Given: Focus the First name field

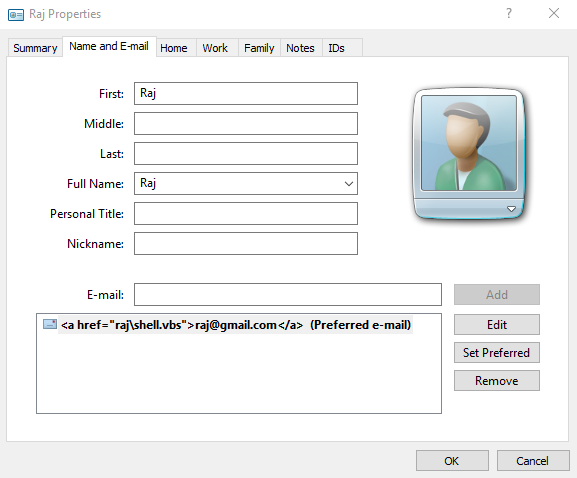Looking at the screenshot, I should coord(246,93).
